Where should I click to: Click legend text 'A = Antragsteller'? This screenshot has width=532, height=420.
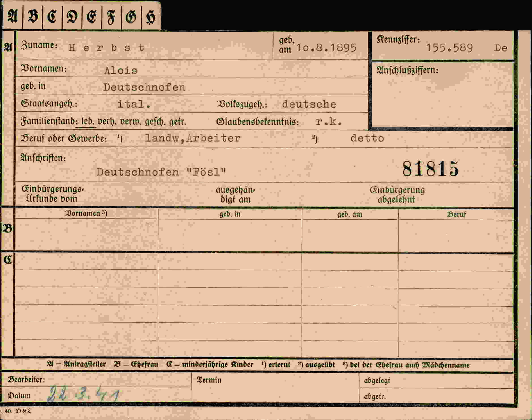coord(77,364)
